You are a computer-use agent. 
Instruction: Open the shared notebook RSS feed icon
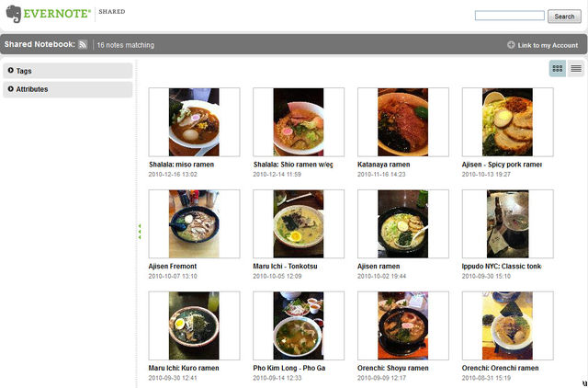[83, 44]
